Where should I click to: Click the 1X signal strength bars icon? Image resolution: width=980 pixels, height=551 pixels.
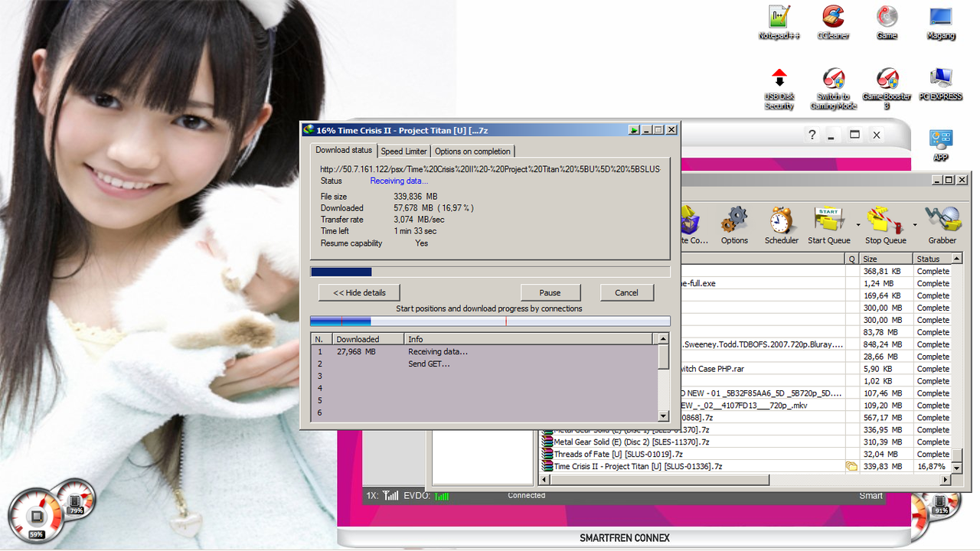point(391,496)
